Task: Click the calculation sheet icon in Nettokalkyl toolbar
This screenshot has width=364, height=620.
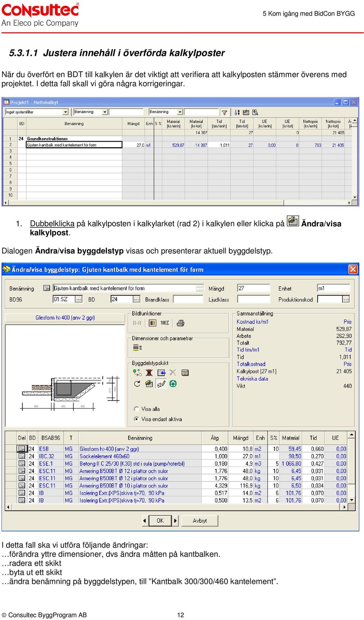Action: (246, 112)
